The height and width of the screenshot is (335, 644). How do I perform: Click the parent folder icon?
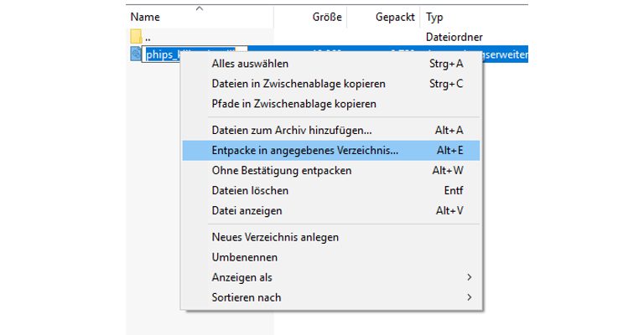[x=137, y=37]
